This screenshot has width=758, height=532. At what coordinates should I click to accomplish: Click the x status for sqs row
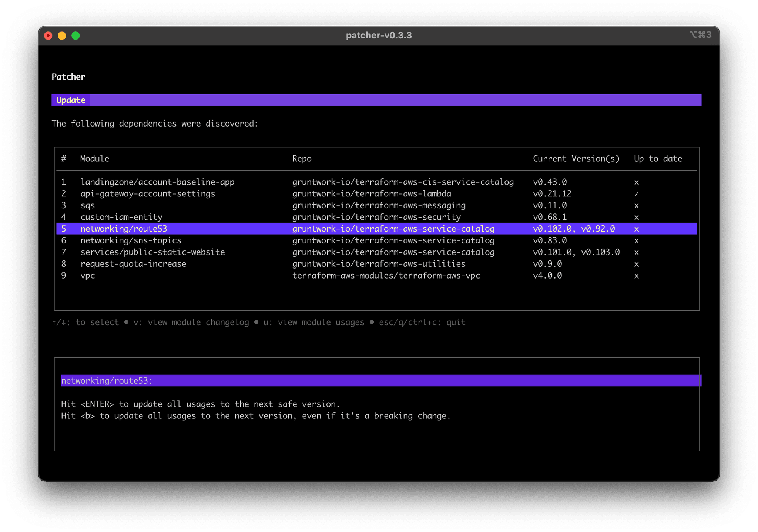(x=636, y=206)
